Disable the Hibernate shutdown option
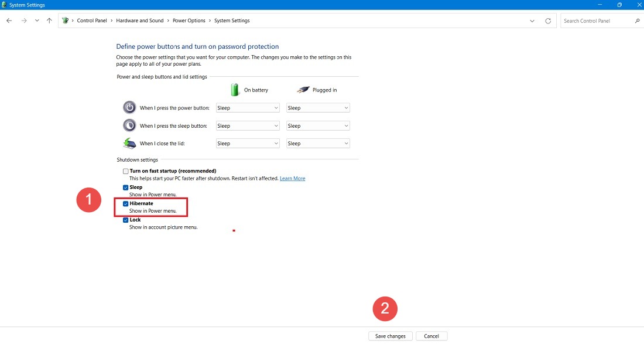 click(125, 203)
